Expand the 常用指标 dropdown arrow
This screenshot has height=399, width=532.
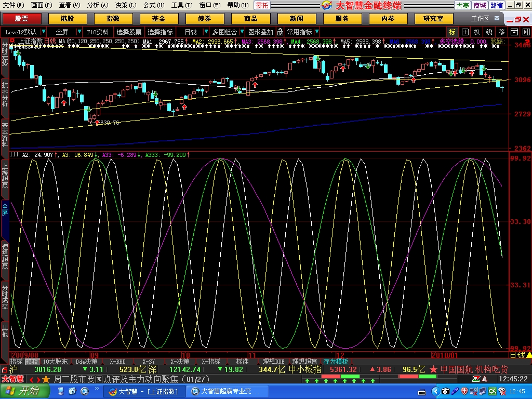316,32
